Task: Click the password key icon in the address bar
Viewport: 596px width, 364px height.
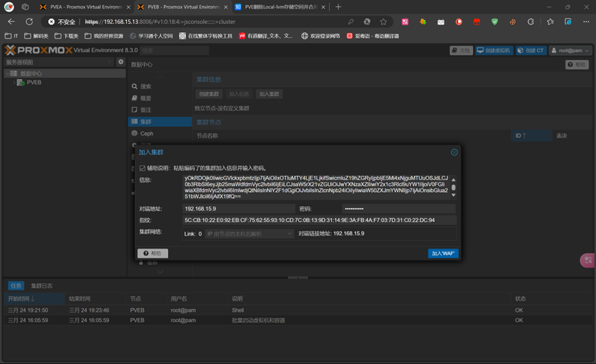Action: click(351, 22)
